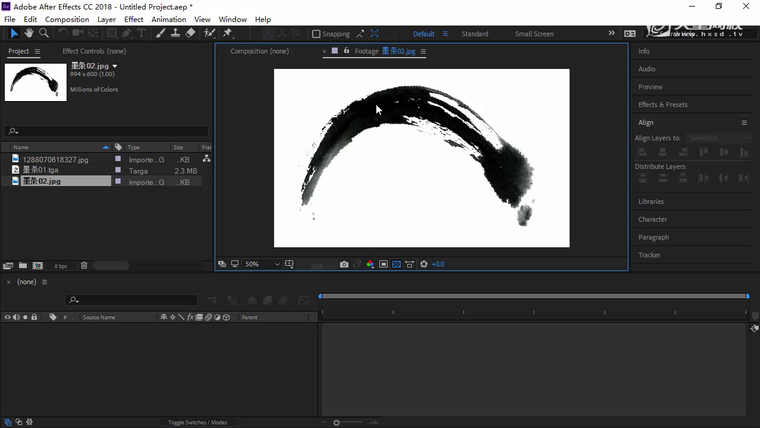Image resolution: width=760 pixels, height=428 pixels.
Task: Select the Hand tool in toolbar
Action: pos(29,33)
